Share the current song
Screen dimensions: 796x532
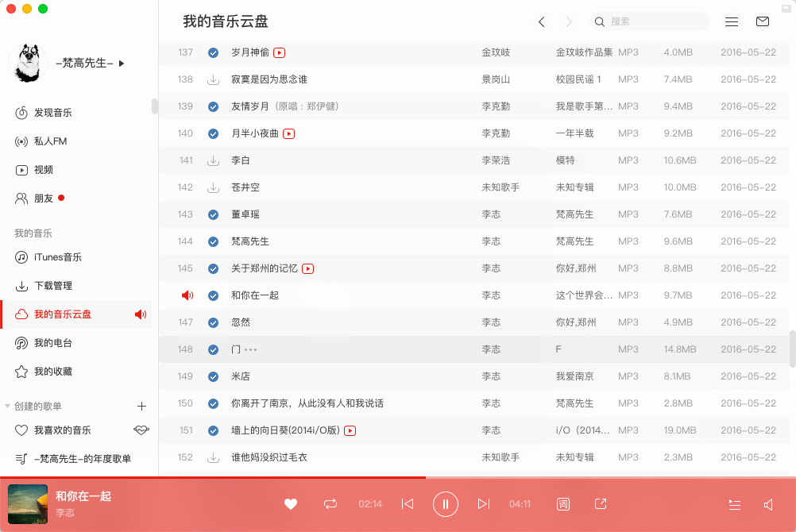coord(601,504)
